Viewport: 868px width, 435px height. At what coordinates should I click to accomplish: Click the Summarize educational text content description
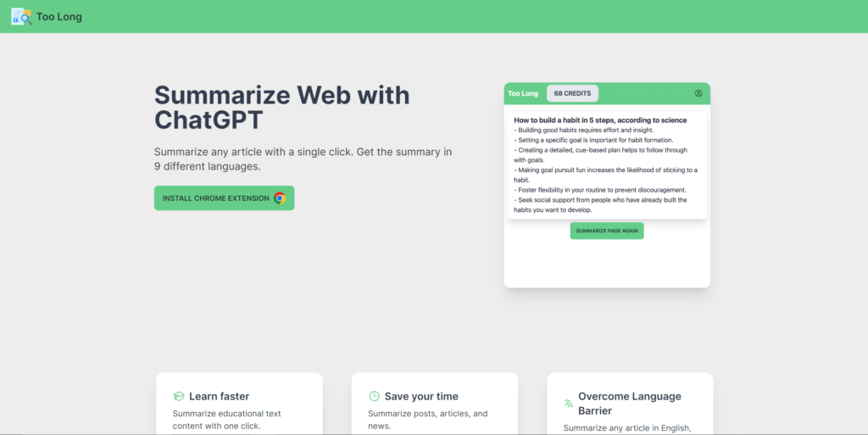click(226, 420)
